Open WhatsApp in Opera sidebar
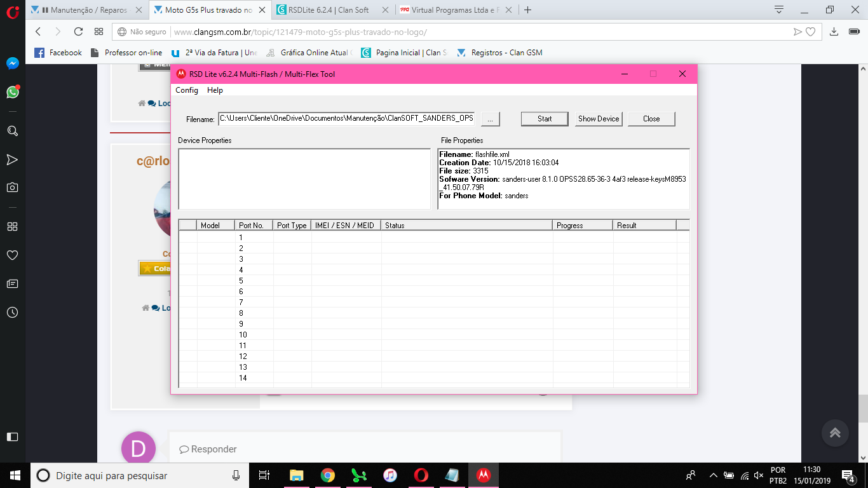 coord(12,92)
